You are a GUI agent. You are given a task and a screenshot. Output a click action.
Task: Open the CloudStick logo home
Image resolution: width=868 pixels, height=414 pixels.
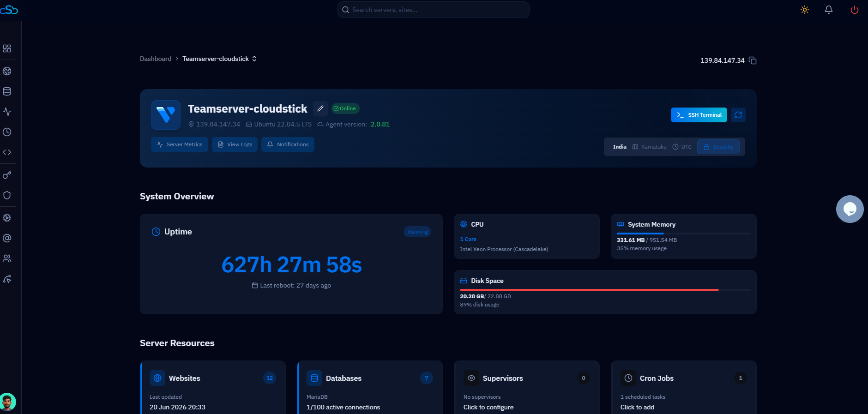tap(9, 10)
